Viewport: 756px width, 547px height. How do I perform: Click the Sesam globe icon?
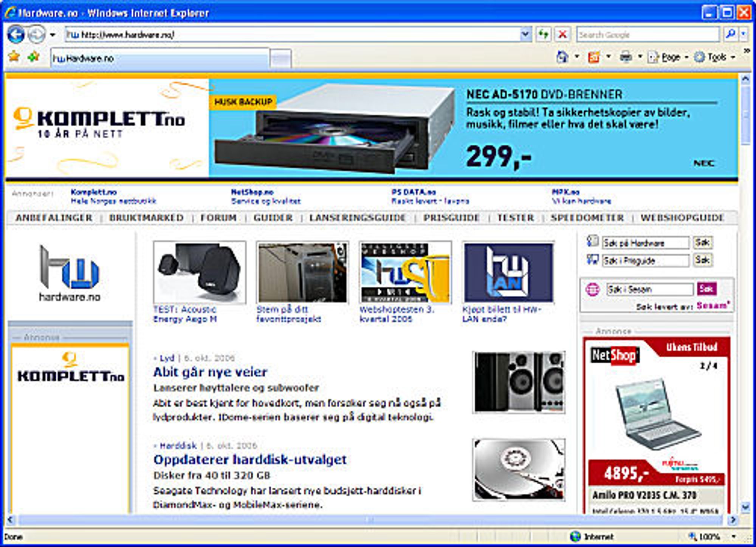pos(592,290)
